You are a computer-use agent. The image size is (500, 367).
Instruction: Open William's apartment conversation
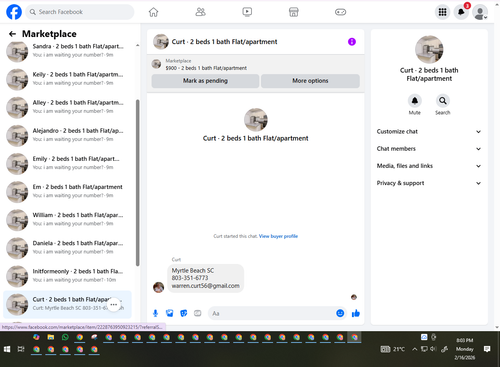(x=68, y=220)
